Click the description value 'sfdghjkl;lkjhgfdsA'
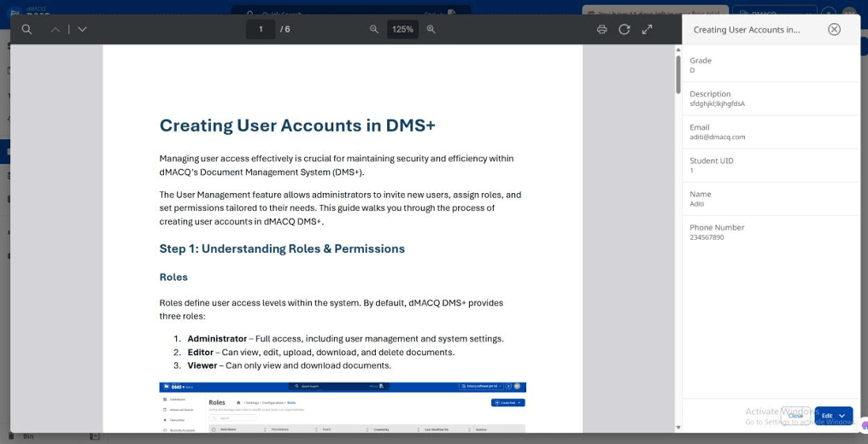Viewport: 868px width, 444px height. click(717, 104)
